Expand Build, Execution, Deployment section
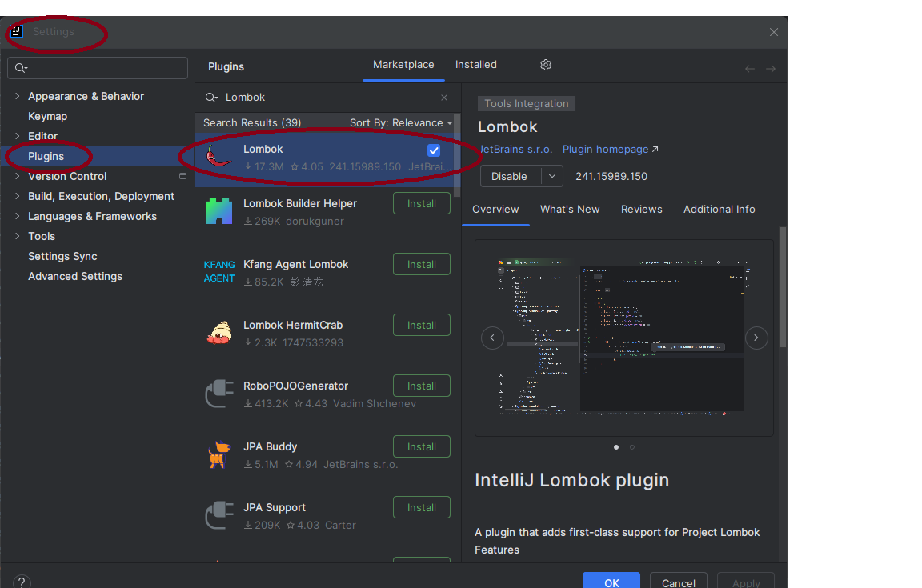This screenshot has height=588, width=922. 17,196
